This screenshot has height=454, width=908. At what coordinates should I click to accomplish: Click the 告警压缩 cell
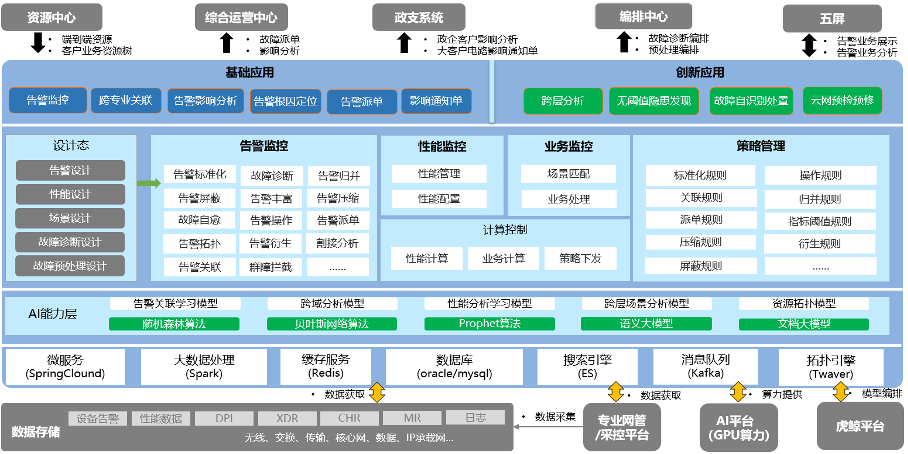338,198
